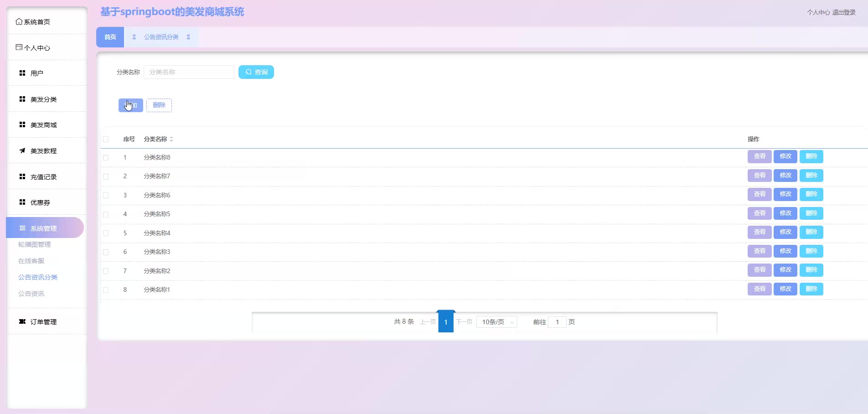View details of row 分类名称7 via 查看

759,176
